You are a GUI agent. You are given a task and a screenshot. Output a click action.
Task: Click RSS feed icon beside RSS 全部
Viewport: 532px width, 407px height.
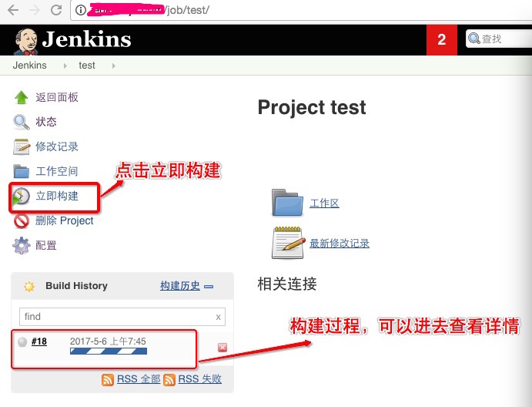tap(108, 379)
